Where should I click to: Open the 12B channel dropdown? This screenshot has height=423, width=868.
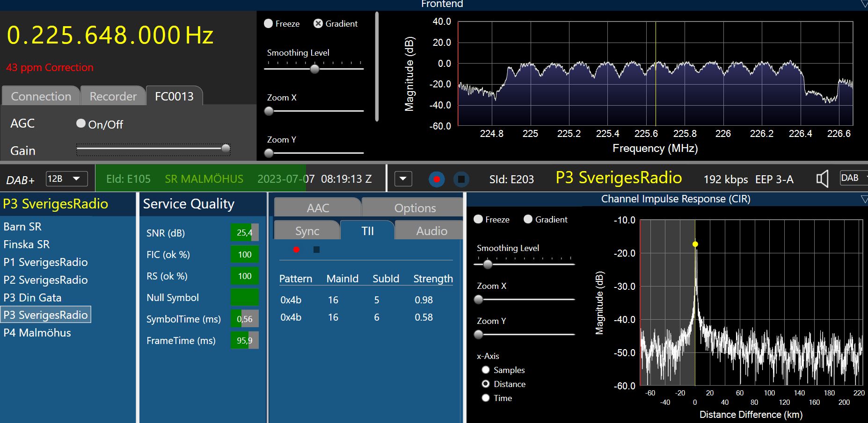point(66,179)
